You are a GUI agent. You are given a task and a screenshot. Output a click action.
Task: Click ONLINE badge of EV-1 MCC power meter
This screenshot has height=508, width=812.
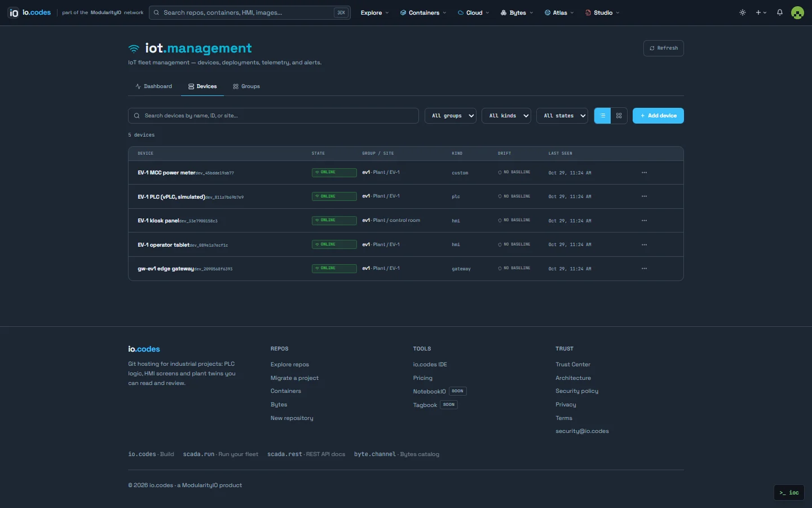(x=334, y=173)
